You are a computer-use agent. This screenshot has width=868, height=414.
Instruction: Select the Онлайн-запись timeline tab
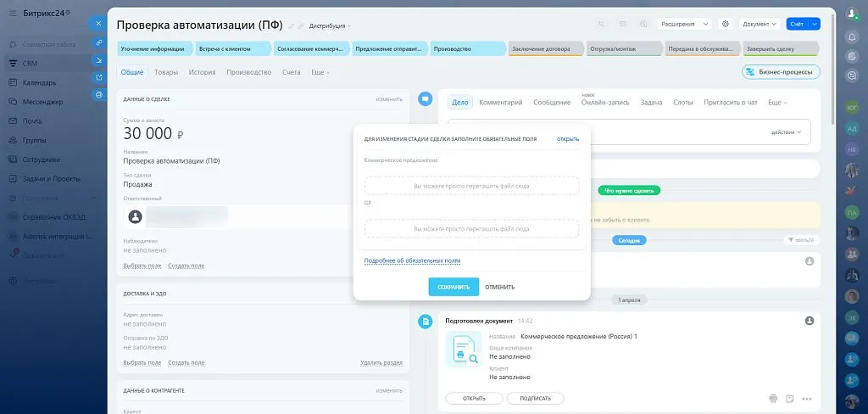(605, 103)
